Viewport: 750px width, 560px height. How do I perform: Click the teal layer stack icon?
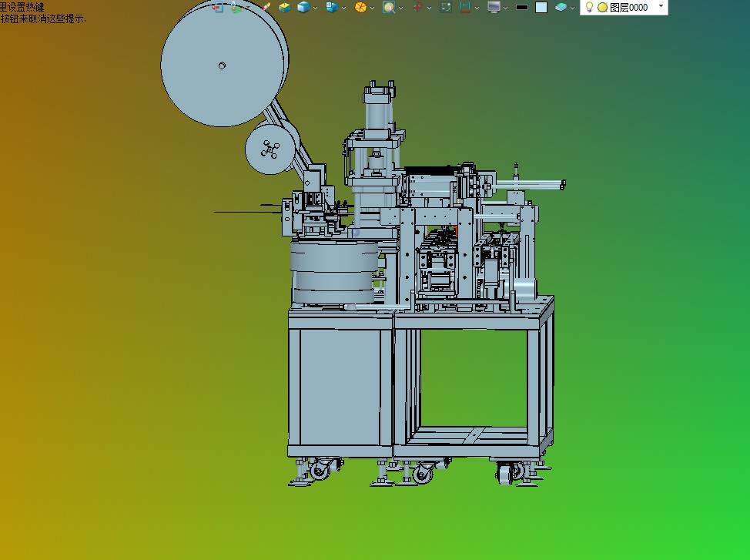[x=561, y=7]
